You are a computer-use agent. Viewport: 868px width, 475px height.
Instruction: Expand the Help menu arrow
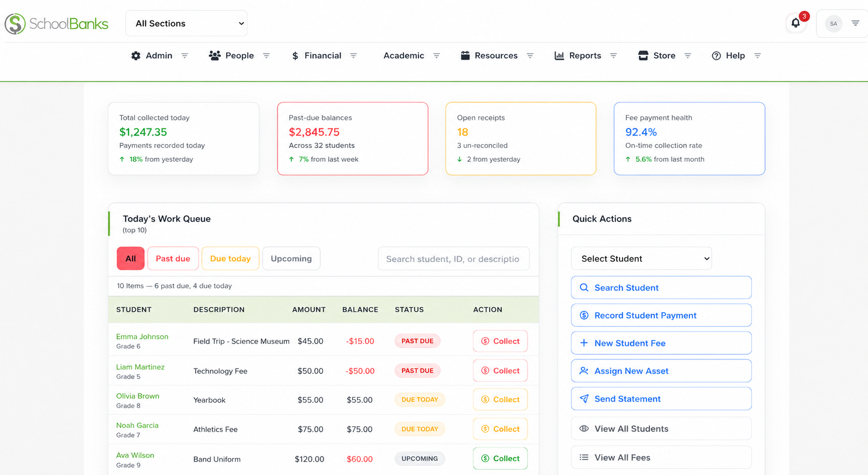click(x=757, y=56)
